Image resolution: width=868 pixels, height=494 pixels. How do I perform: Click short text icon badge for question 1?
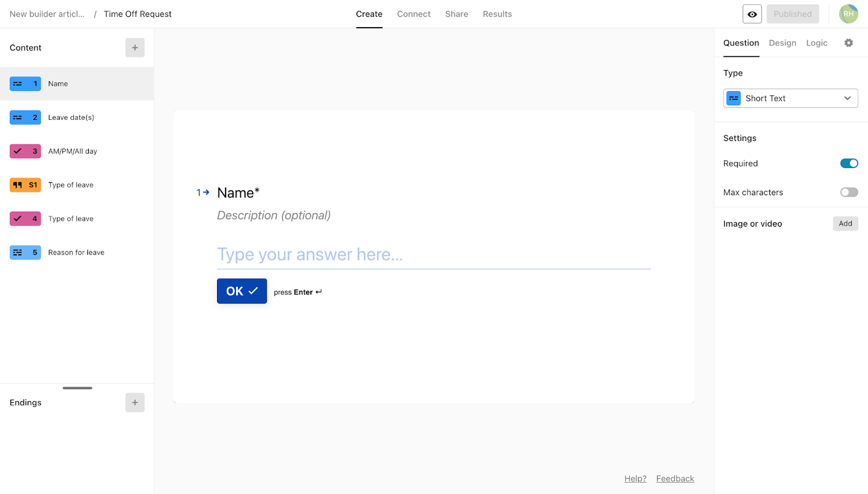pyautogui.click(x=25, y=84)
